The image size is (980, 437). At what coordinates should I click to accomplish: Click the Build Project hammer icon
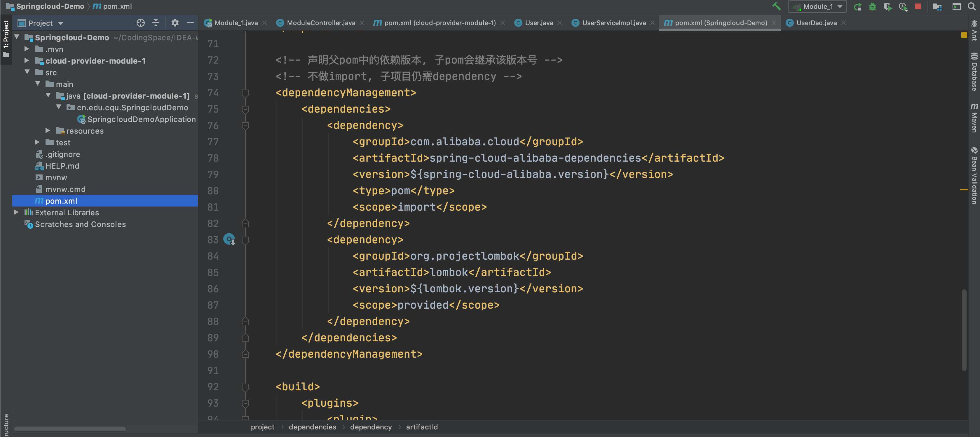(776, 6)
